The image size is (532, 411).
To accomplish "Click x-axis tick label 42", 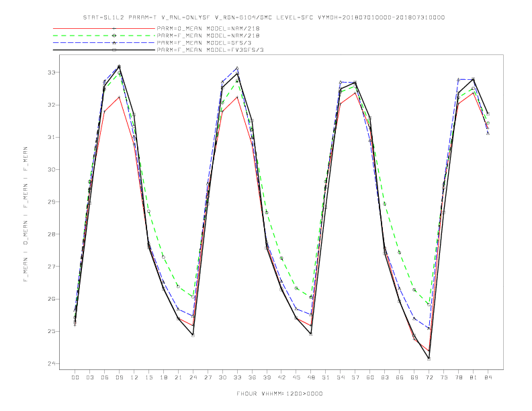I will (281, 377).
